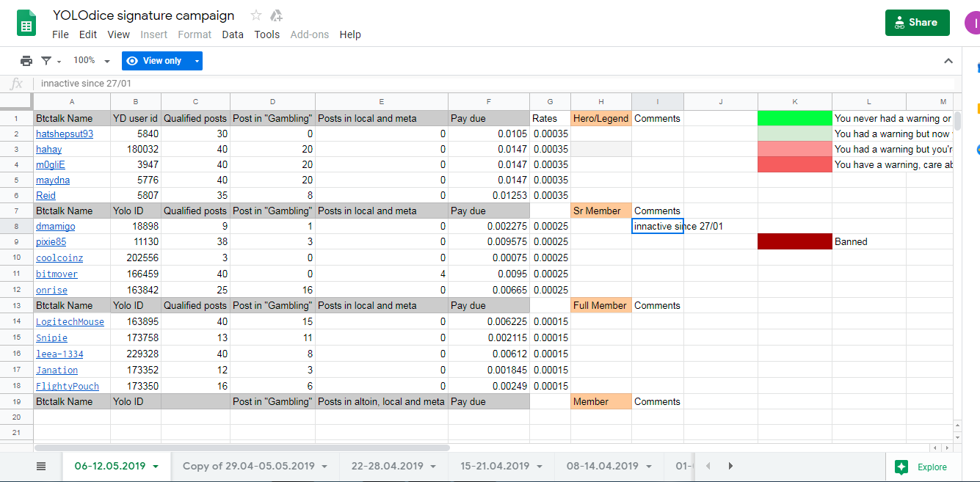This screenshot has width=980, height=482.
Task: Select the cell with value 229328
Action: click(x=136, y=354)
